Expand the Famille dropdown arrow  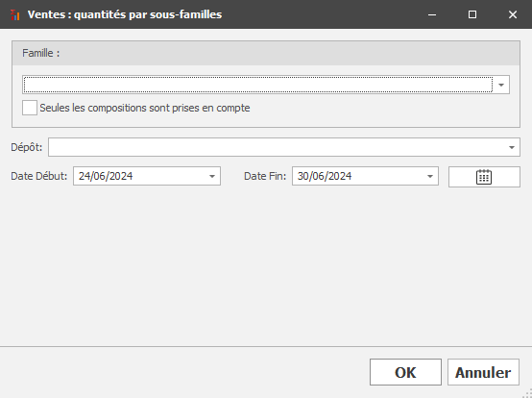click(501, 85)
